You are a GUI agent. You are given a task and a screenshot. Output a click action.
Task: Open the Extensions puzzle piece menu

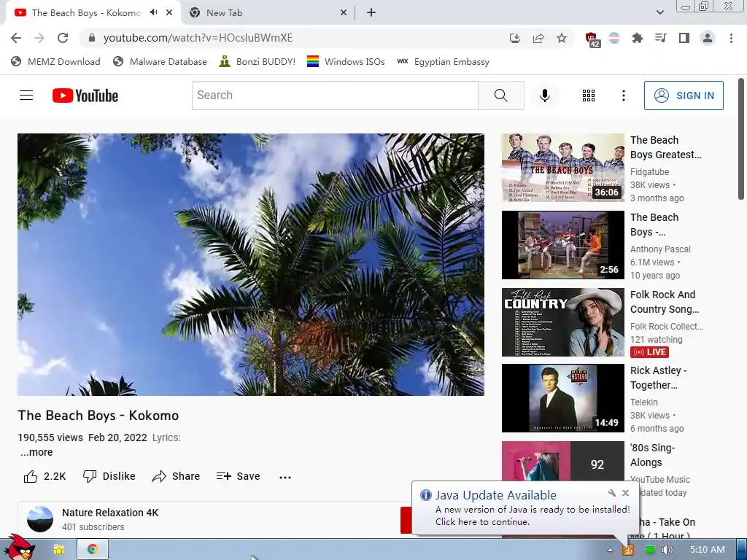tap(637, 38)
